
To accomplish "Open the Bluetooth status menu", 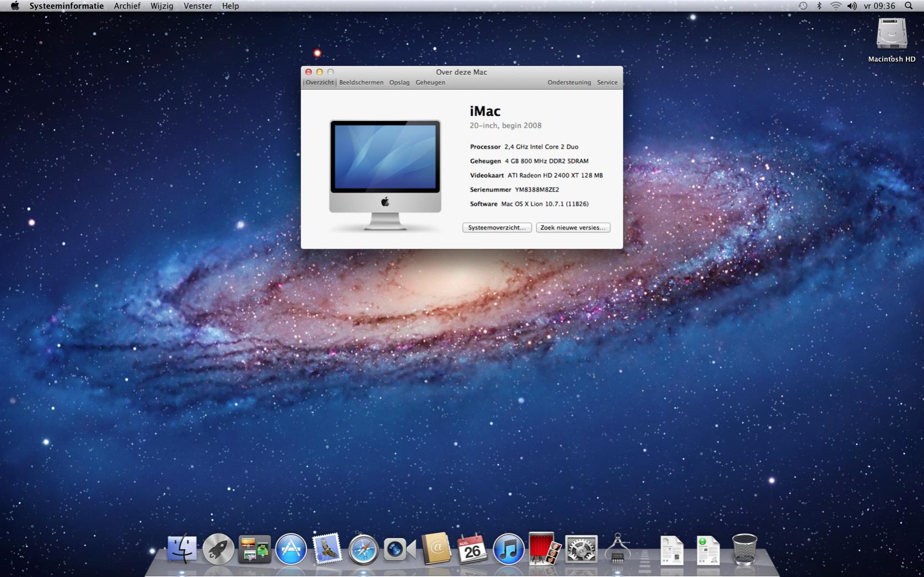I will pyautogui.click(x=819, y=6).
